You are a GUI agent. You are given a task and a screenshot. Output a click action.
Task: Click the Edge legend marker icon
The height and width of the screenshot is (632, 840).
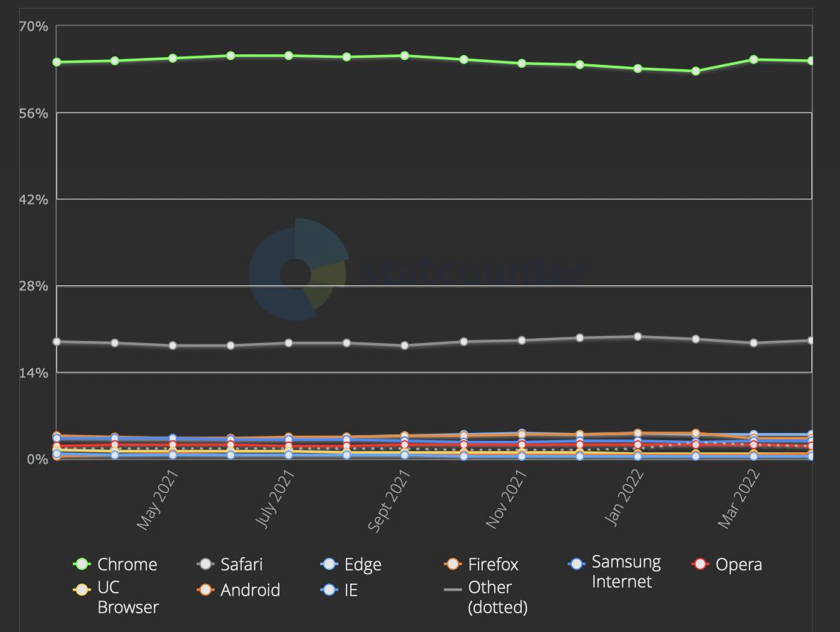point(329,564)
